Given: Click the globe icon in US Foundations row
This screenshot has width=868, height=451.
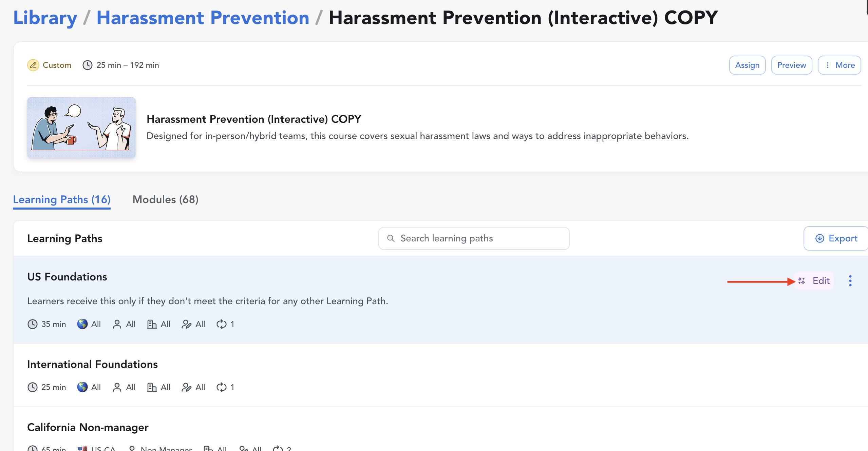Looking at the screenshot, I should point(82,324).
